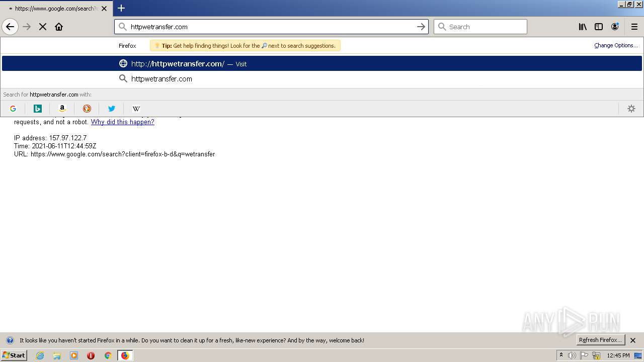Show hidden system tray icons
This screenshot has height=362, width=644.
point(561,355)
